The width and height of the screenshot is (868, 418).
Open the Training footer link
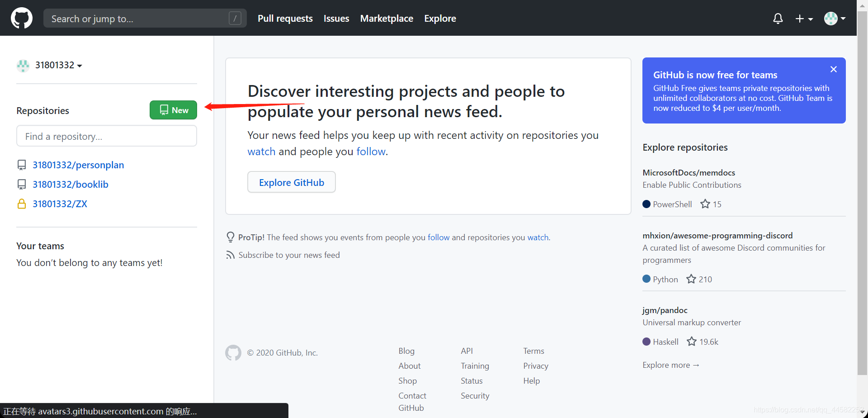coord(475,366)
